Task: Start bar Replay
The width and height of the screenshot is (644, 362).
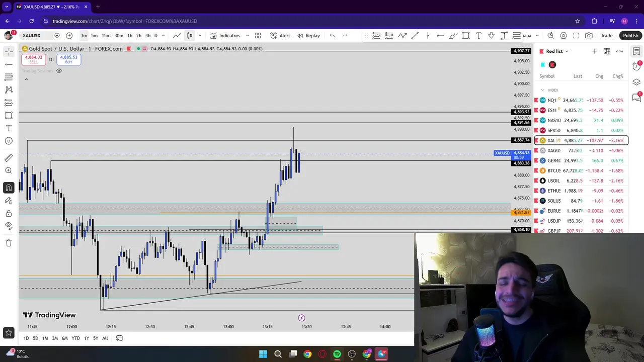Action: coord(308,36)
